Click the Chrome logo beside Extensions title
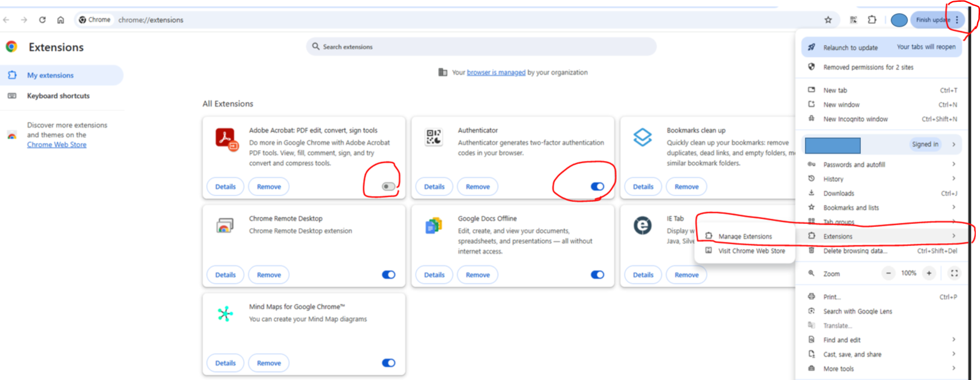Screen dimensions: 980x380 point(11,46)
